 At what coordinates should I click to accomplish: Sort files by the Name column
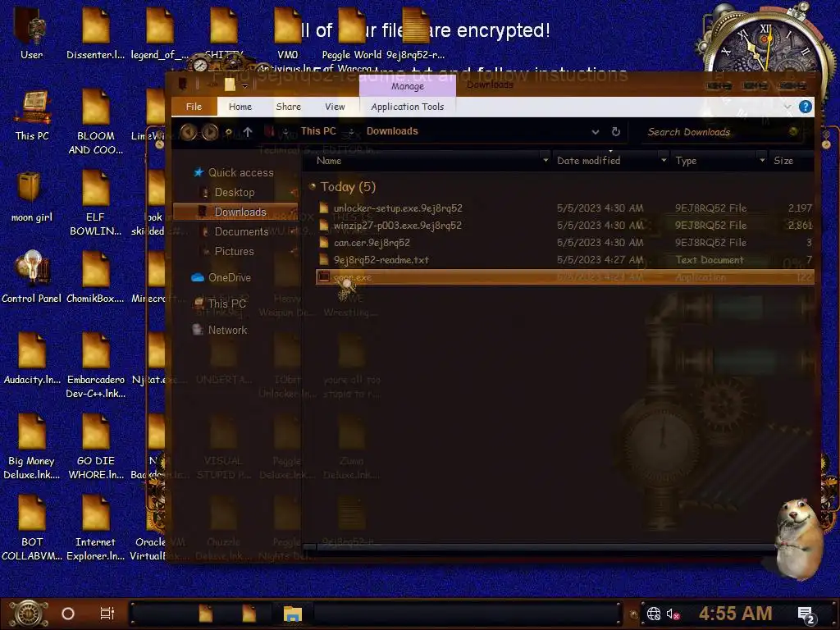pyautogui.click(x=328, y=161)
